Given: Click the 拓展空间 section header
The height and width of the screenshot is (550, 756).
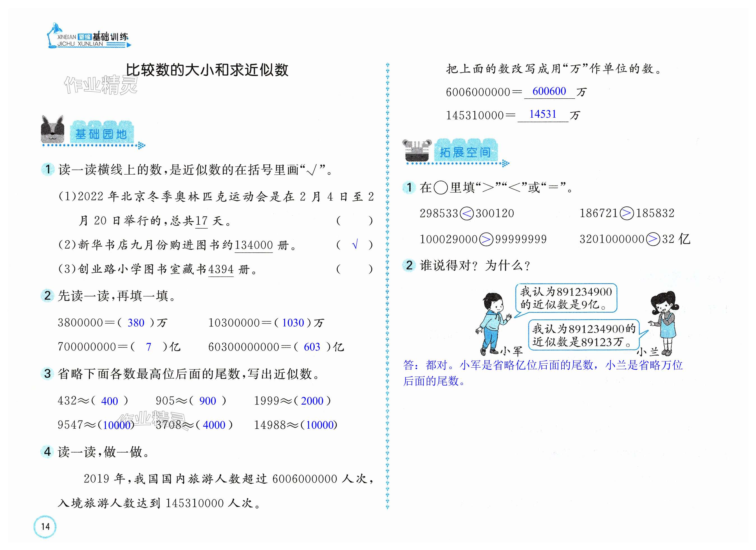Looking at the screenshot, I should click(465, 152).
